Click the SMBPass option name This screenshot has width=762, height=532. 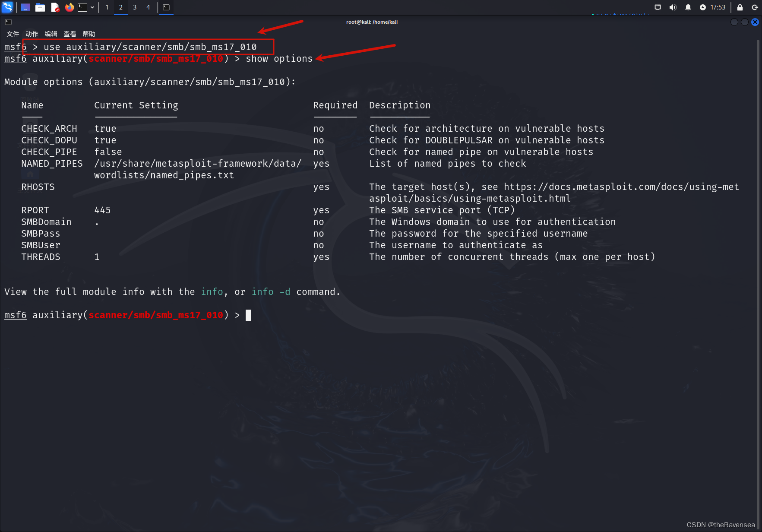pyautogui.click(x=41, y=234)
